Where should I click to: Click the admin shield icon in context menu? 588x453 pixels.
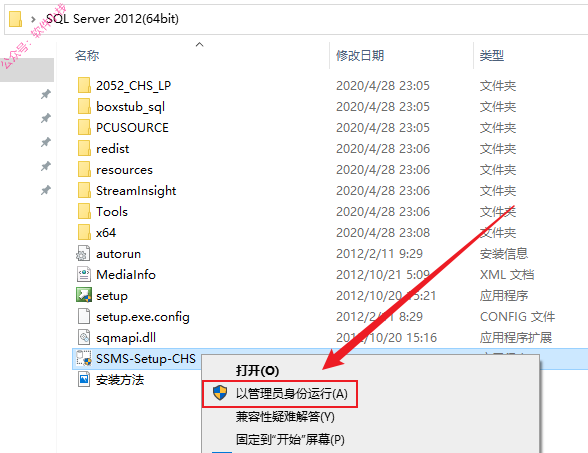(220, 393)
